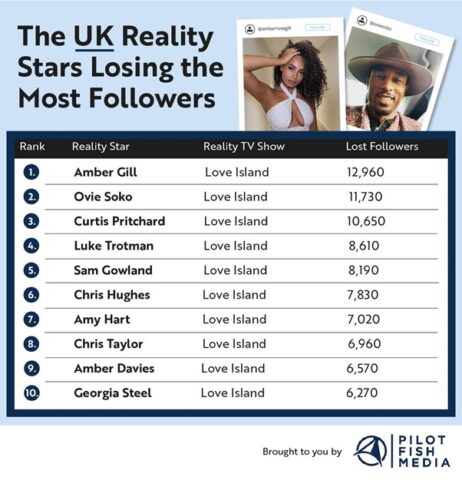462x480 pixels.
Task: Click the rank 2 number badge
Action: click(x=31, y=197)
